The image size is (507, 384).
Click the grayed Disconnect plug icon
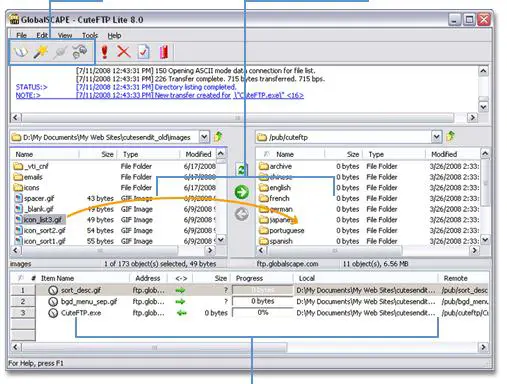60,52
